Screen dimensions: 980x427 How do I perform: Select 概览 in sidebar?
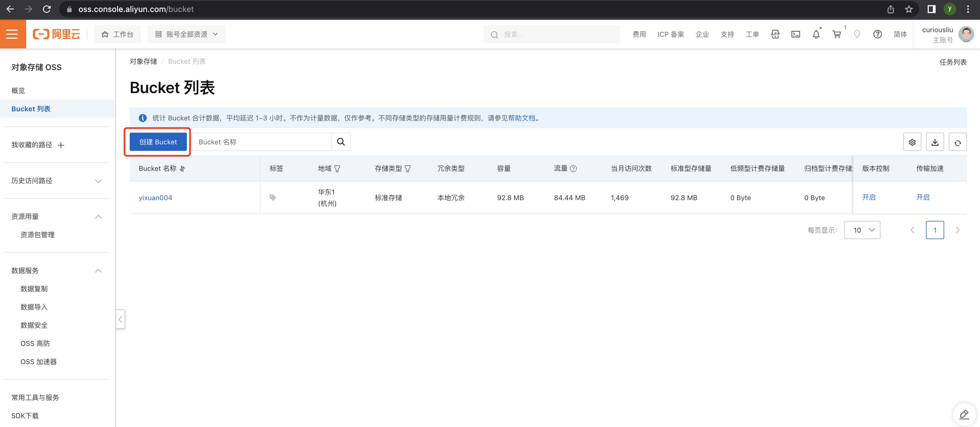tap(18, 91)
